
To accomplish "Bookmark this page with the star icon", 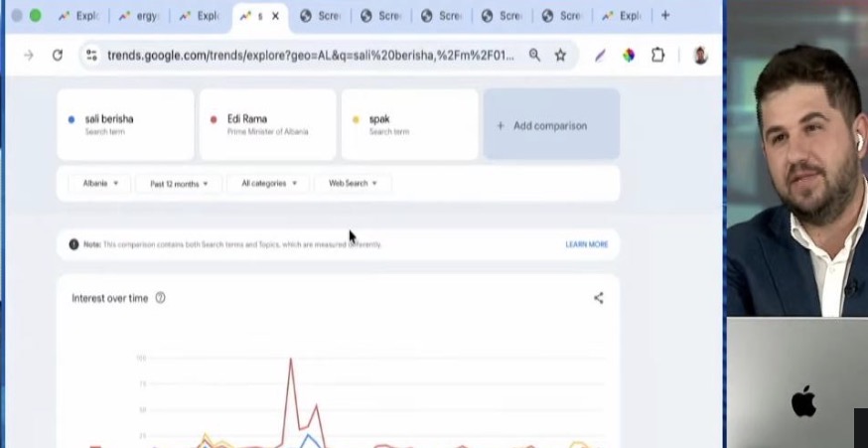I will (560, 56).
